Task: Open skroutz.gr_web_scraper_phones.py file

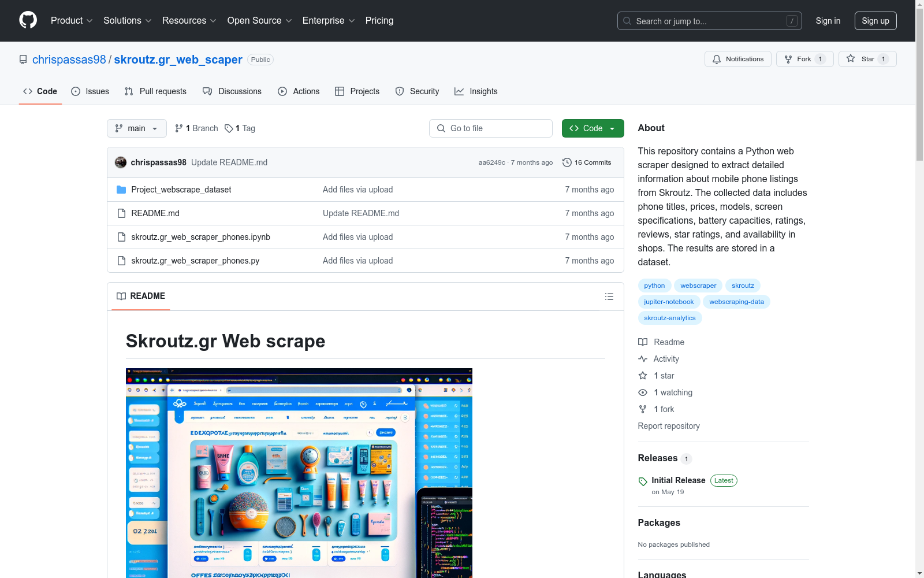Action: [195, 261]
